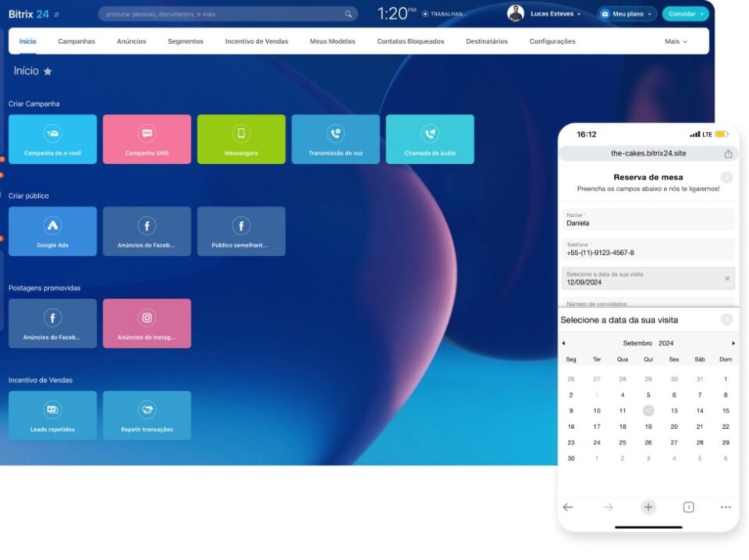
Task: Open the Meus Modelos tab
Action: [332, 41]
